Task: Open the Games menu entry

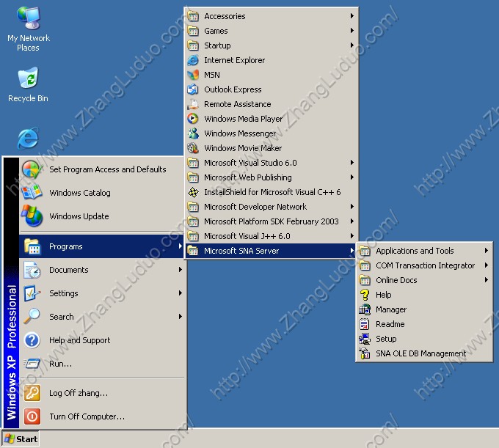Action: coord(271,31)
